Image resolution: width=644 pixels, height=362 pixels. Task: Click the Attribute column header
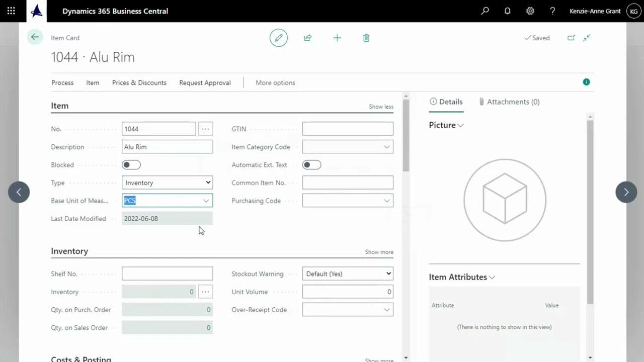443,305
